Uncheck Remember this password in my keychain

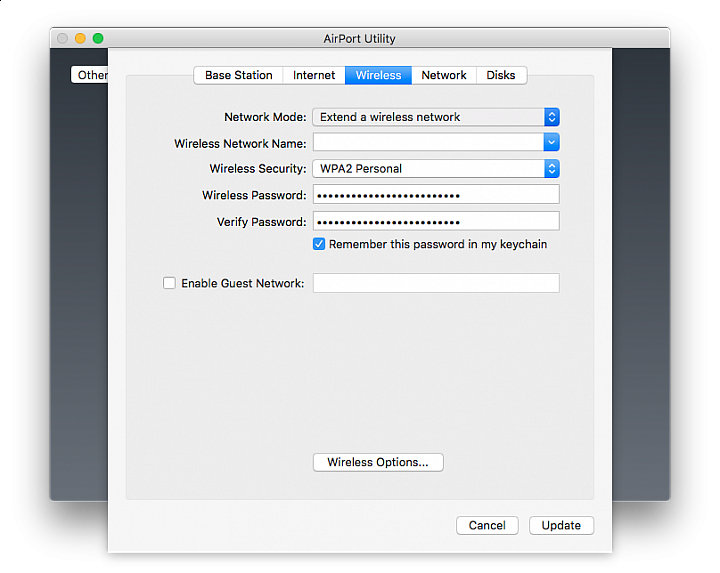click(x=319, y=244)
